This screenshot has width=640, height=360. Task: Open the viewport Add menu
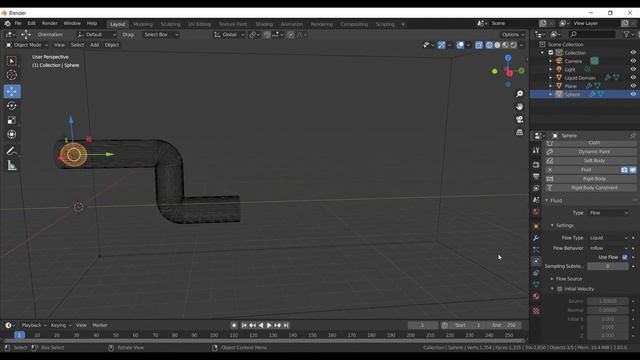point(94,45)
